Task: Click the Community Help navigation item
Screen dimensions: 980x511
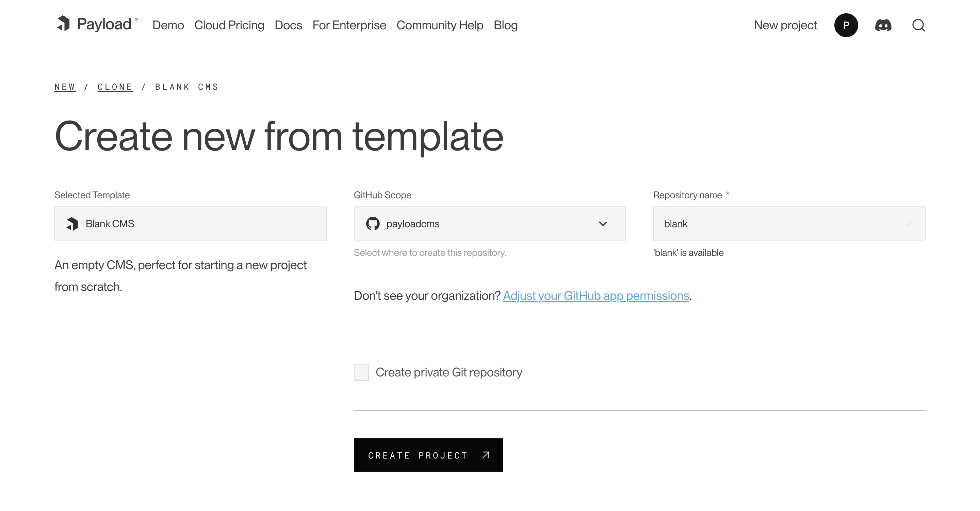Action: (440, 26)
